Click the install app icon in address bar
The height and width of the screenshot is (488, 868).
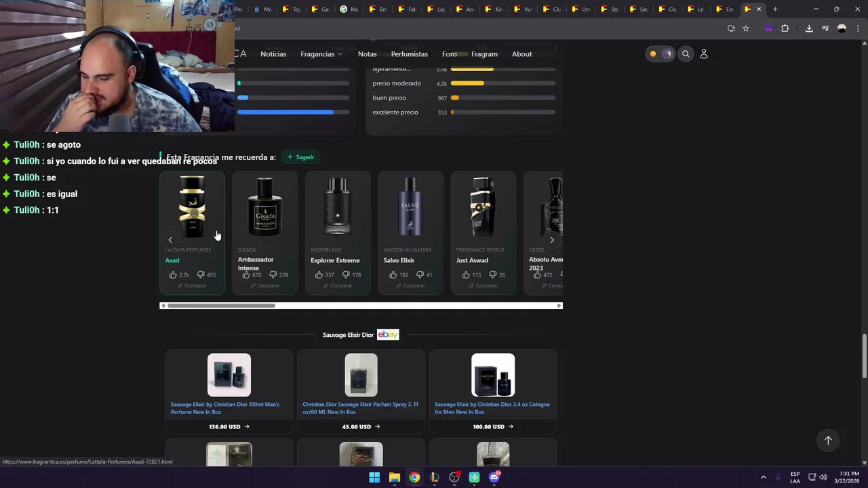click(x=731, y=28)
